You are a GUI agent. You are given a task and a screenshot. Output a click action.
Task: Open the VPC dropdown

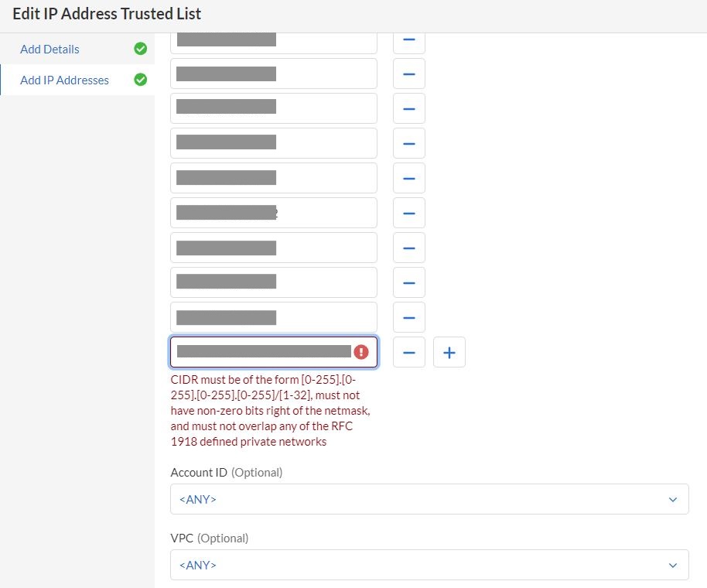click(x=429, y=565)
